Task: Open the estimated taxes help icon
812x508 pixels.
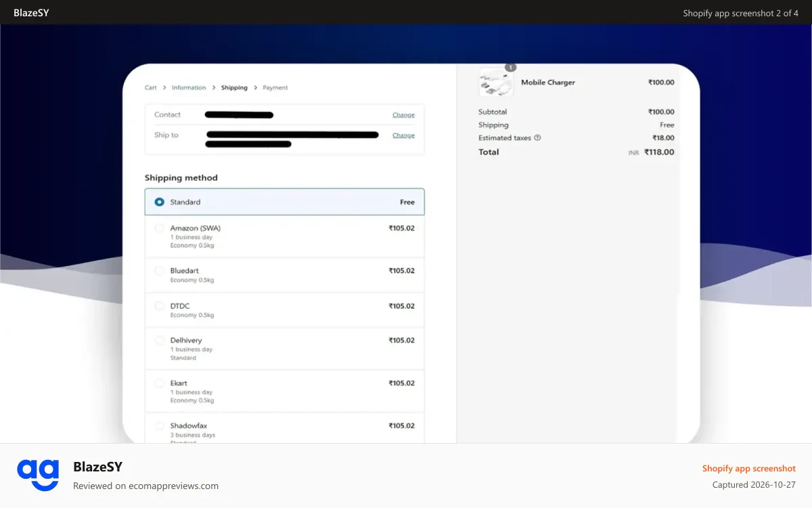Action: (x=537, y=138)
